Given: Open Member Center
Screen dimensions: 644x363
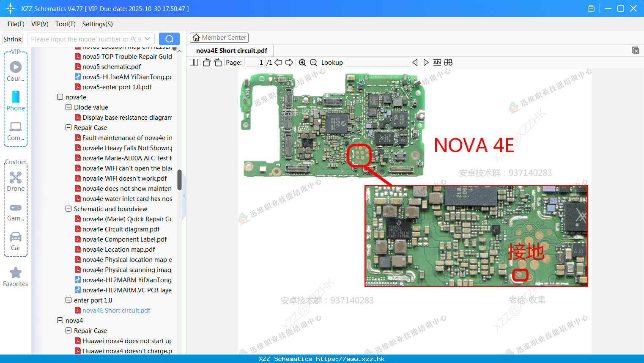Looking at the screenshot, I should 219,38.
